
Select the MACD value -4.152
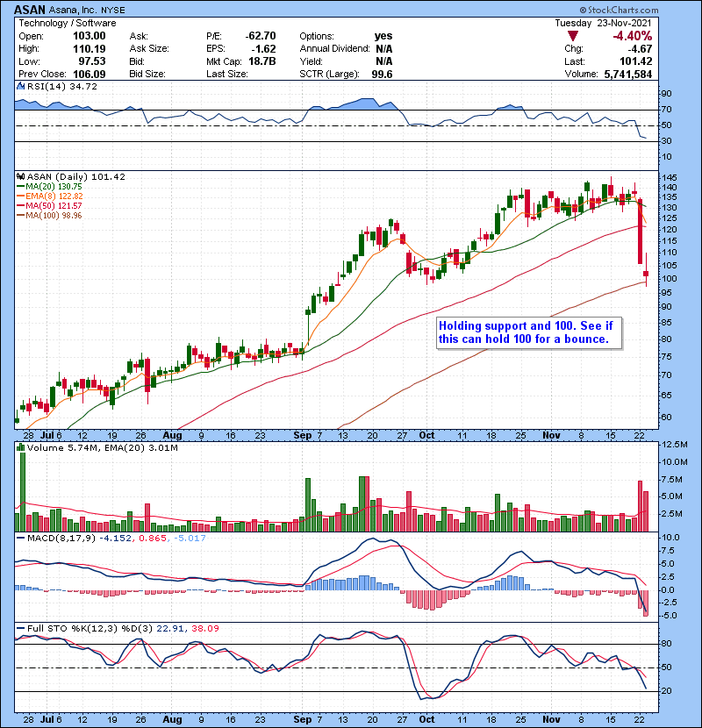click(115, 538)
